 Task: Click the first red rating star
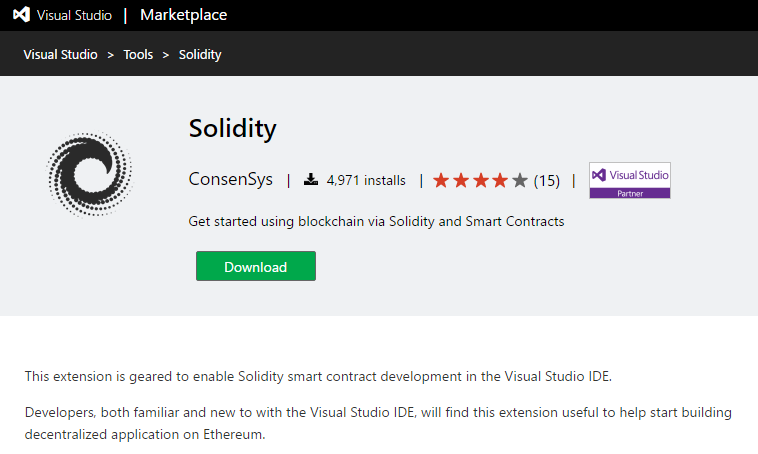click(441, 181)
